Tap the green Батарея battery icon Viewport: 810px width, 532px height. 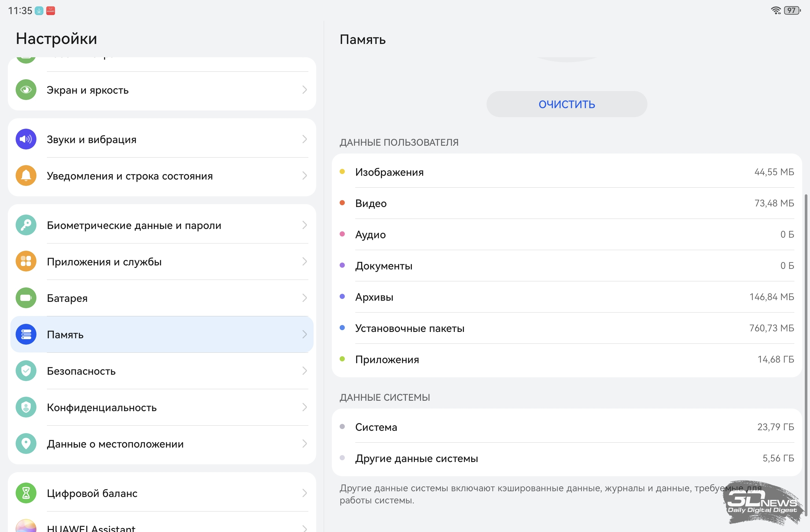26,298
